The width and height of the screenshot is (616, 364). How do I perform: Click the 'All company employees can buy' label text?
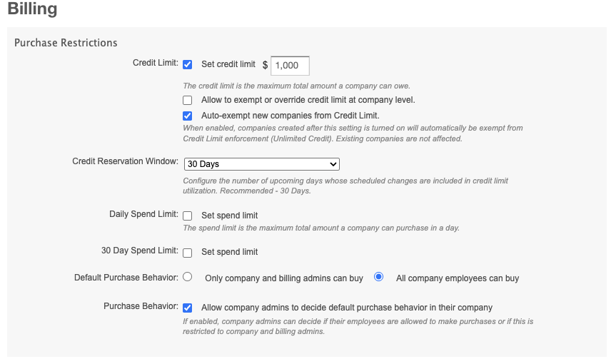pyautogui.click(x=458, y=278)
